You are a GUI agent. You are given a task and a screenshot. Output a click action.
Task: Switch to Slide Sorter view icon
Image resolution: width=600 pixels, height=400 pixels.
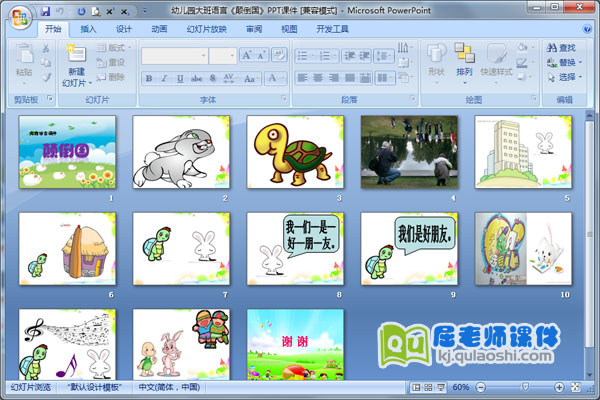[x=429, y=388]
